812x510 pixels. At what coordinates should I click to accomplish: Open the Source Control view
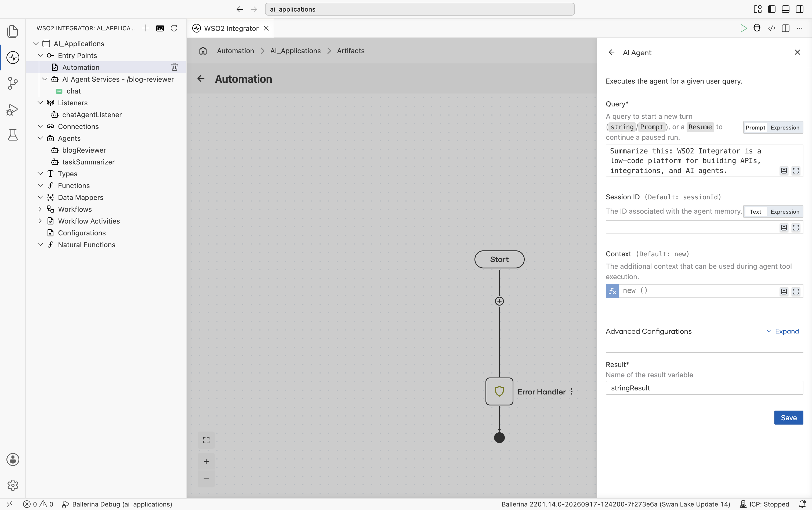[12, 83]
